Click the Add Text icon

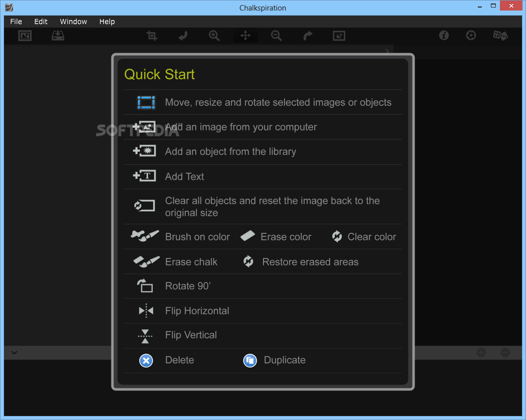point(144,176)
